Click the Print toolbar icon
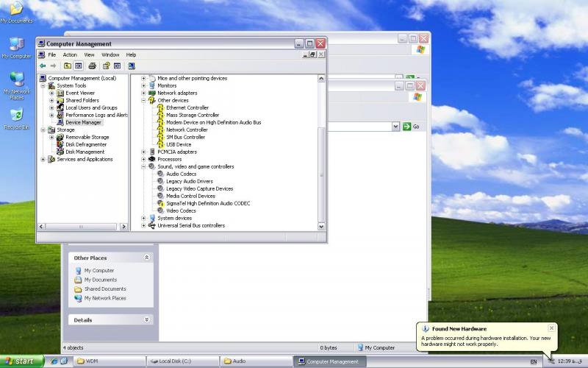The width and height of the screenshot is (588, 368). [x=93, y=66]
